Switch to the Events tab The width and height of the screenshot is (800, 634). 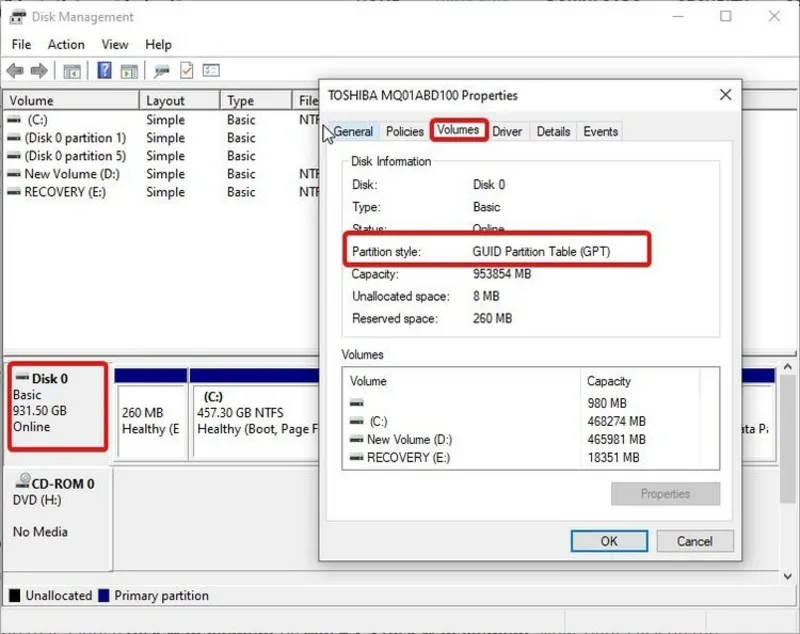pyautogui.click(x=600, y=131)
